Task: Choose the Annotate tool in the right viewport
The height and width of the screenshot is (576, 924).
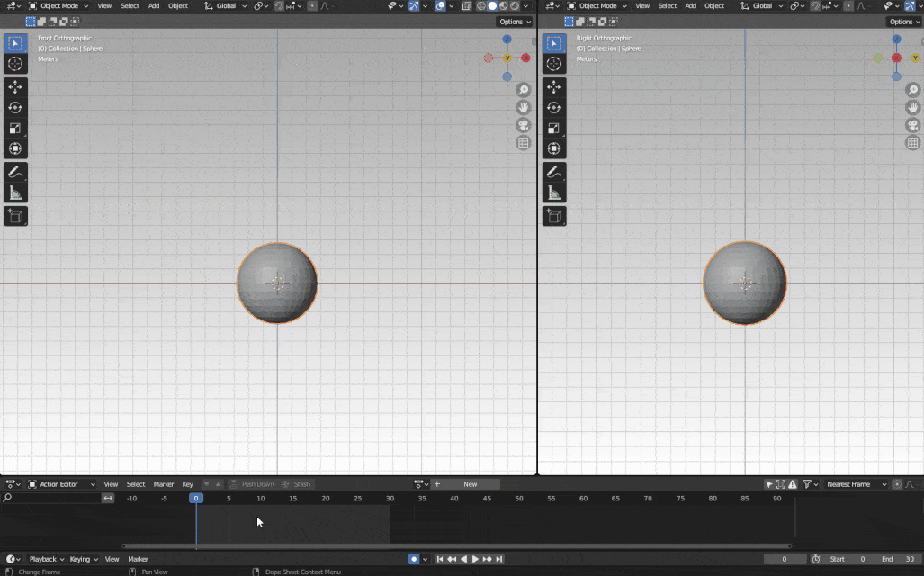Action: (x=554, y=171)
